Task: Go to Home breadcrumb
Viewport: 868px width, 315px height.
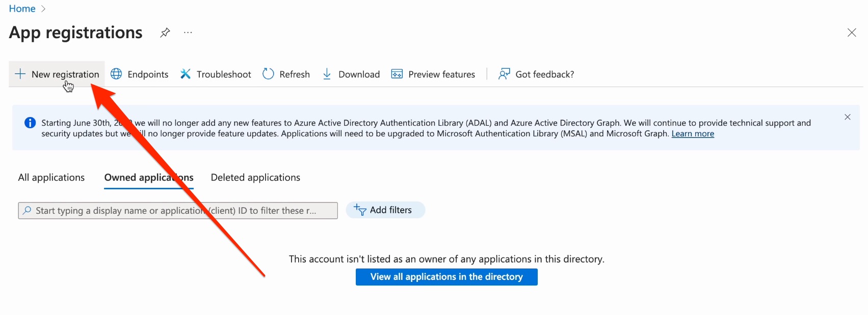Action: (x=22, y=9)
